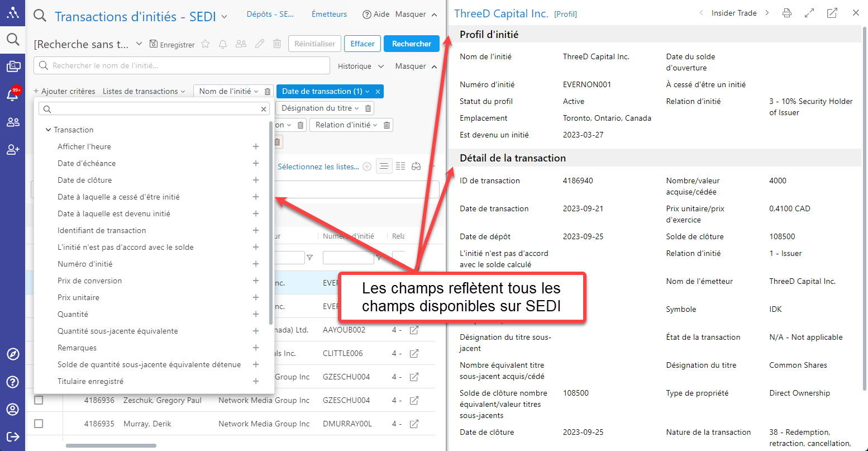
Task: Select the Titulaire enregistré criterion
Action: (x=90, y=381)
